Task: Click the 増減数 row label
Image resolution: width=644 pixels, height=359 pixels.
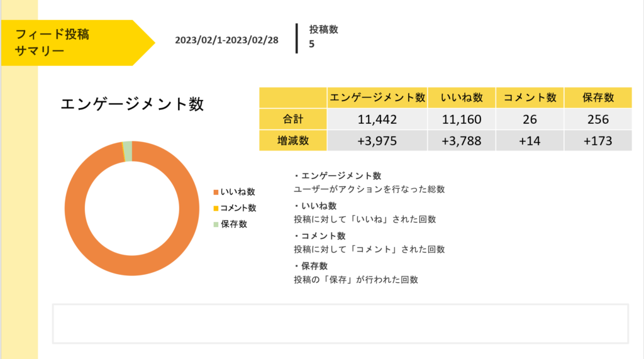Action: click(x=292, y=140)
